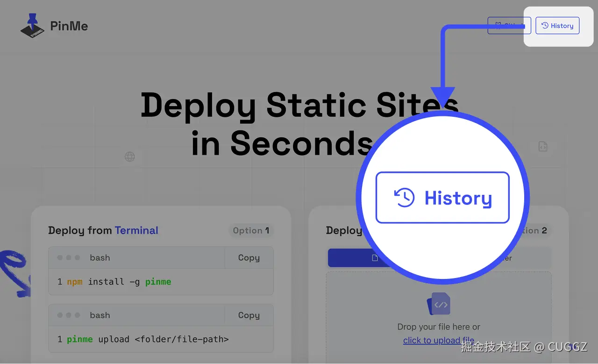Viewport: 598px width, 364px height.
Task: Click the globe icon left of the headline
Action: (x=130, y=157)
